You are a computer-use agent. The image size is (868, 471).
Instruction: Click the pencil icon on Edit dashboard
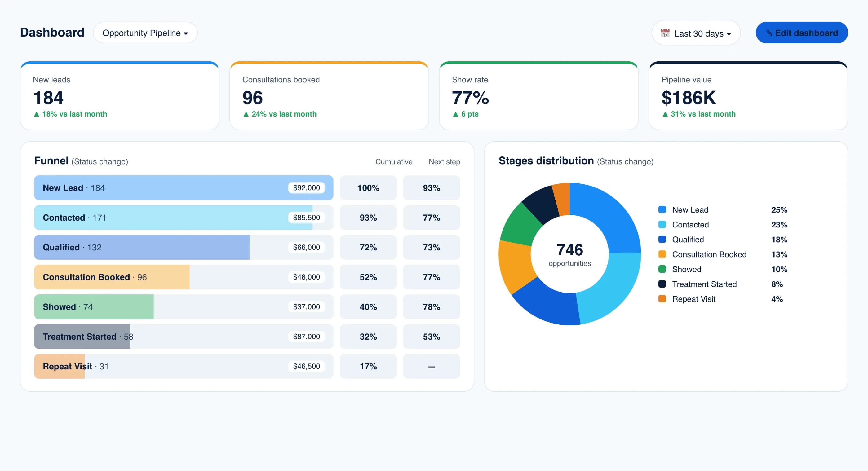pyautogui.click(x=769, y=33)
